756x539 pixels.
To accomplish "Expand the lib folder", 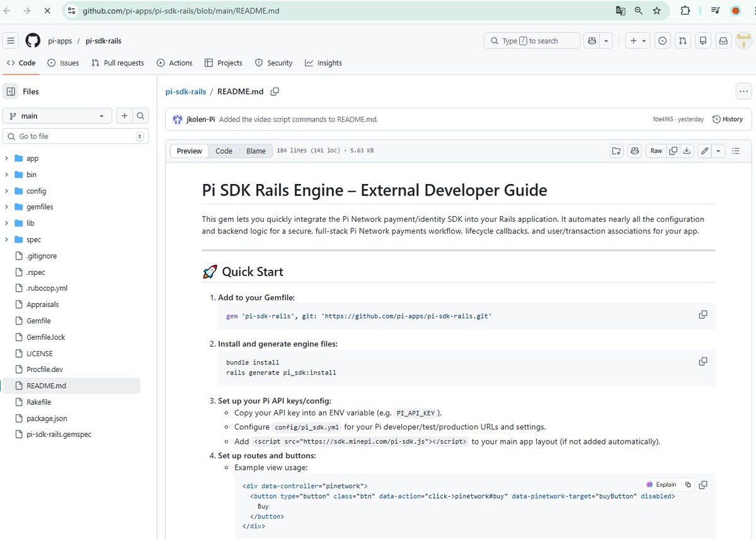I will 6,223.
